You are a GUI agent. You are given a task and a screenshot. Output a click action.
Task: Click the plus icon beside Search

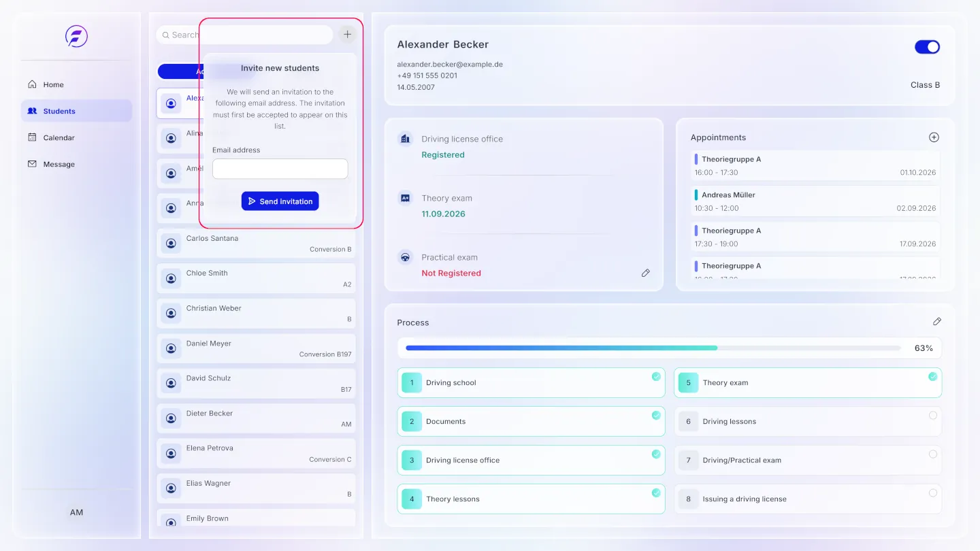point(348,34)
